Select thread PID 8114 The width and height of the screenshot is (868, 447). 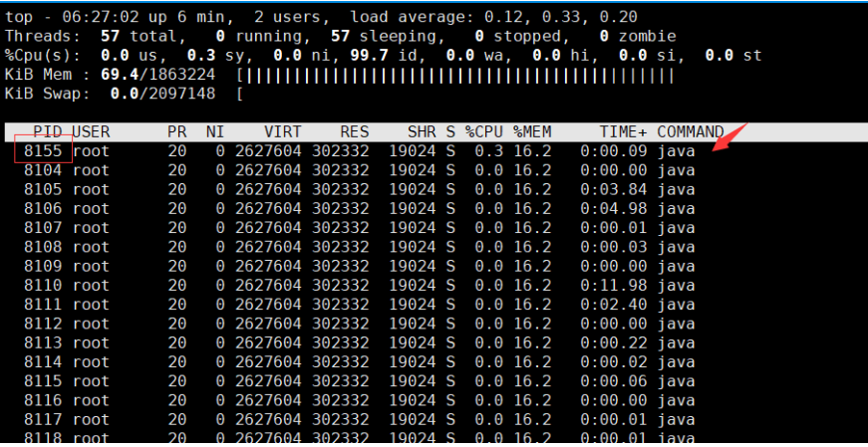point(43,361)
